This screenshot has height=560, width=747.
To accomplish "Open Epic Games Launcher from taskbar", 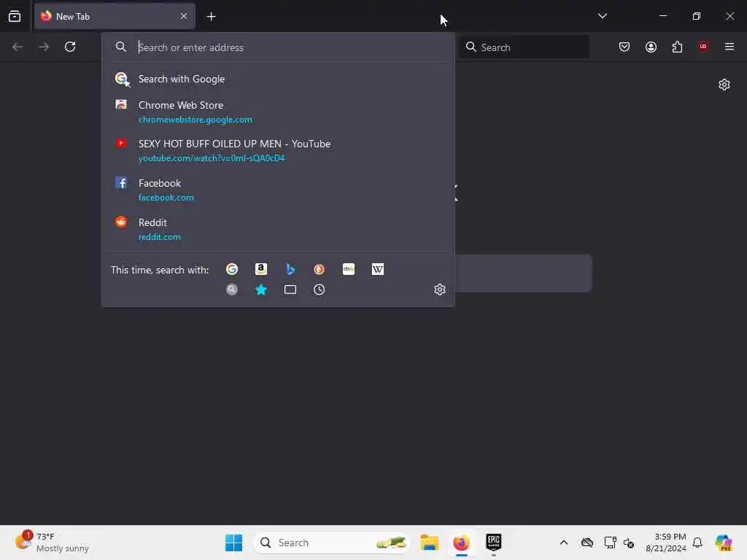I will (494, 542).
